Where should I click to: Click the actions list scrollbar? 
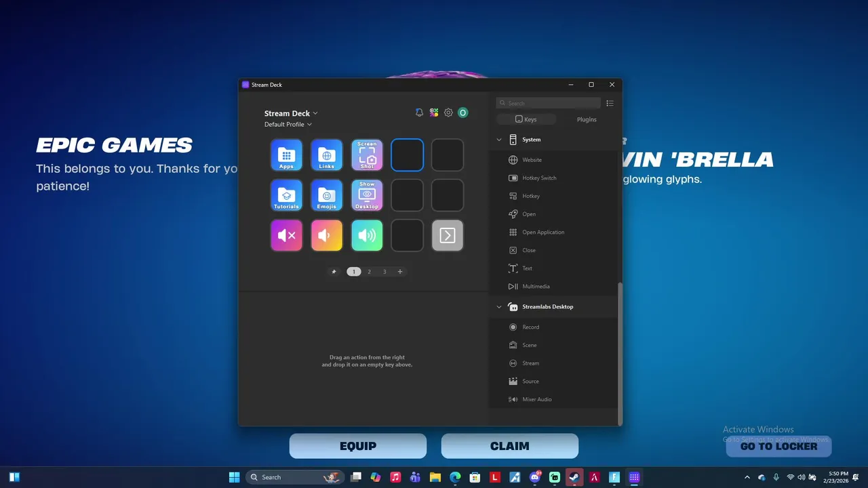(620, 352)
